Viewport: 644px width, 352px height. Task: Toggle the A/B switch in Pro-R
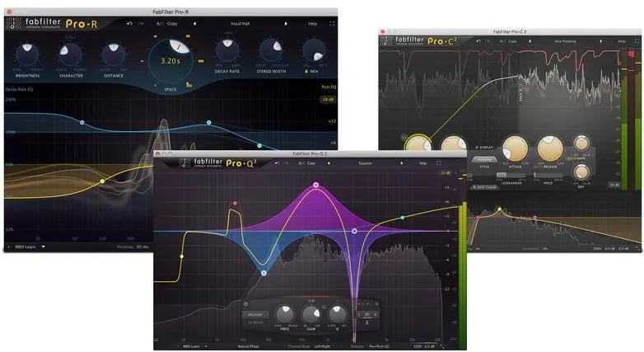160,24
